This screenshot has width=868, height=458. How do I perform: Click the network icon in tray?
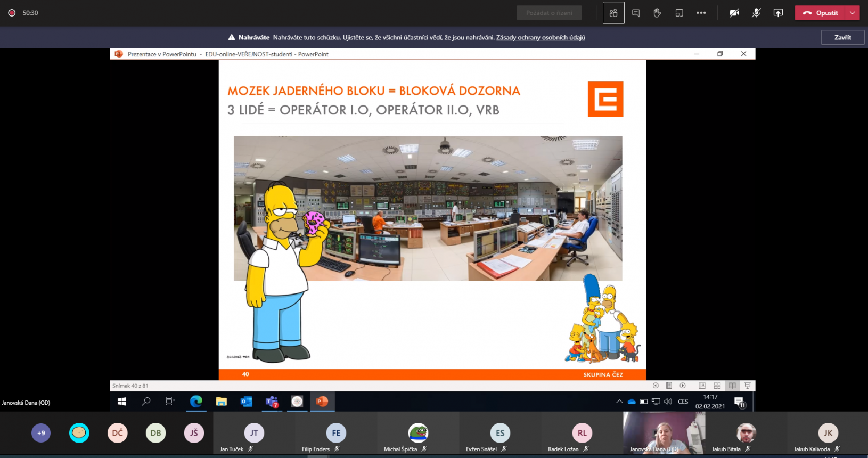[656, 402]
